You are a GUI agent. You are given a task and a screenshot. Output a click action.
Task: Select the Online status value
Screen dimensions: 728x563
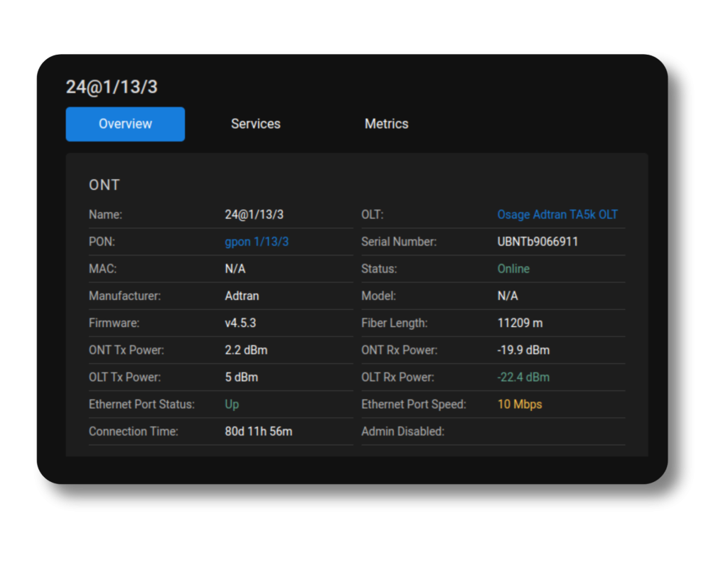(x=513, y=269)
